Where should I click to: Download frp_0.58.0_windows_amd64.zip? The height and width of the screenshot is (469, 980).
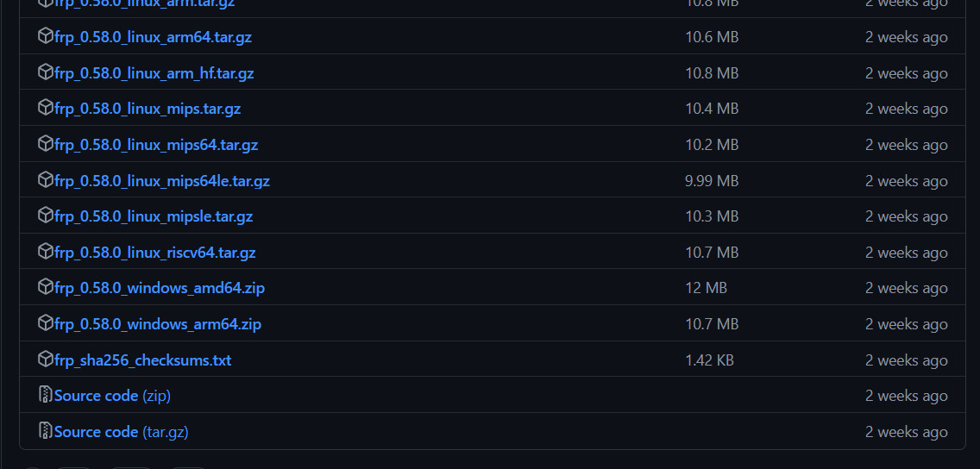160,289
